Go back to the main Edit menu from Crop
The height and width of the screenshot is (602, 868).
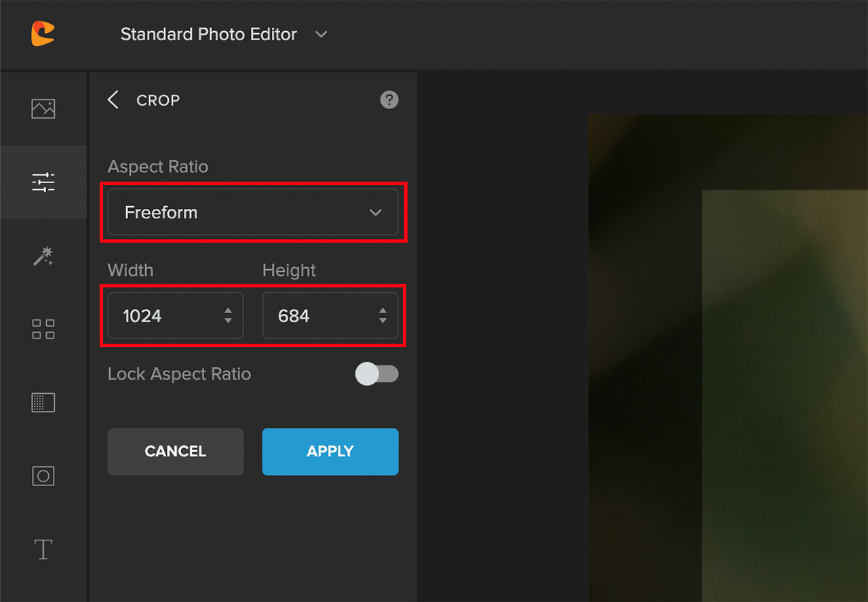point(113,100)
